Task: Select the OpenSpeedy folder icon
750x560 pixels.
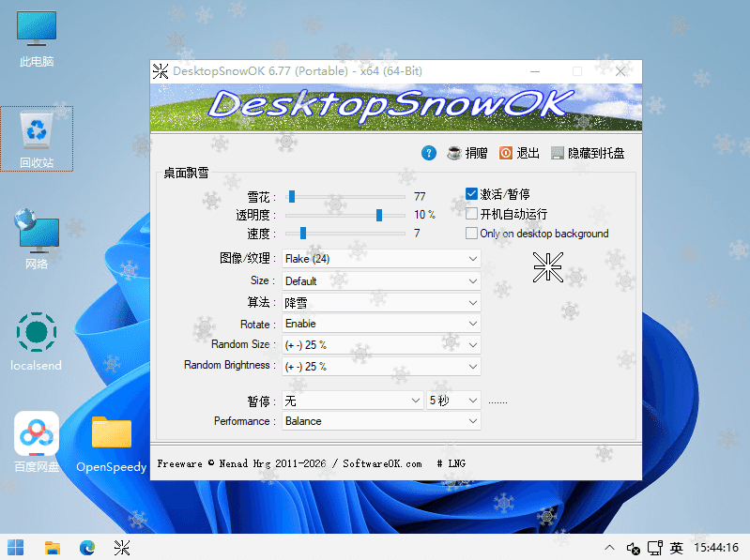Action: click(x=112, y=444)
